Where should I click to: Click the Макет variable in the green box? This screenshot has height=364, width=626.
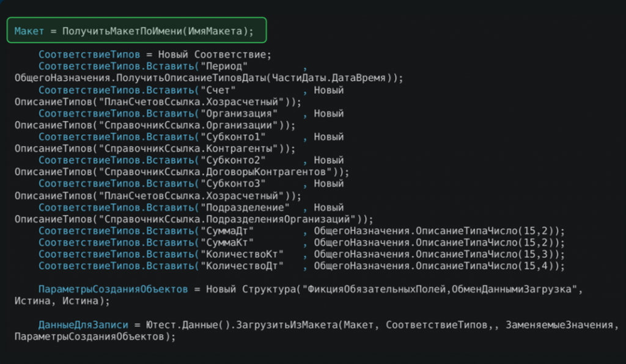click(x=29, y=31)
